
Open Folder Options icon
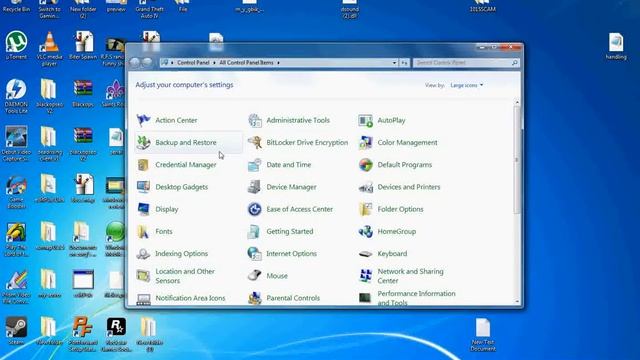point(366,209)
